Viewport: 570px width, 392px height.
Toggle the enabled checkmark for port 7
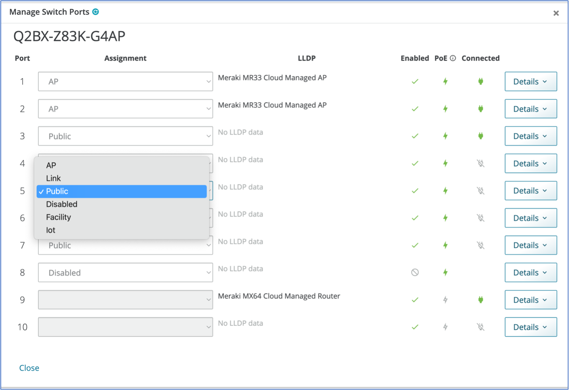click(x=415, y=245)
